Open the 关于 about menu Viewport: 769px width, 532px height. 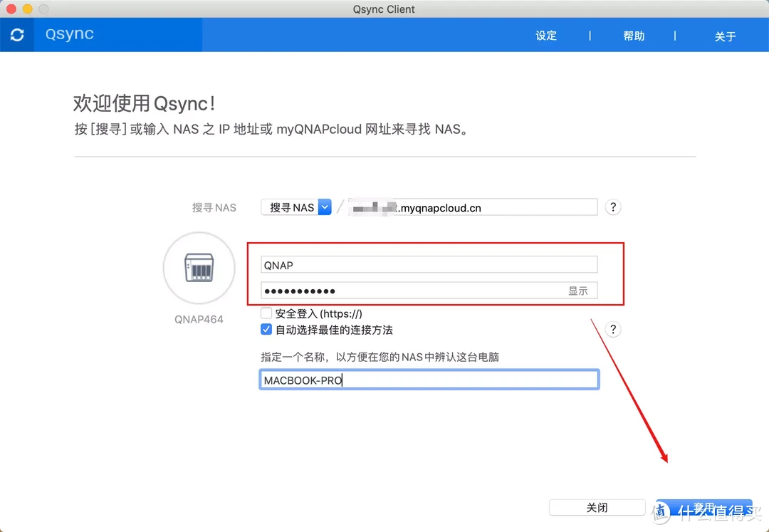pyautogui.click(x=725, y=36)
